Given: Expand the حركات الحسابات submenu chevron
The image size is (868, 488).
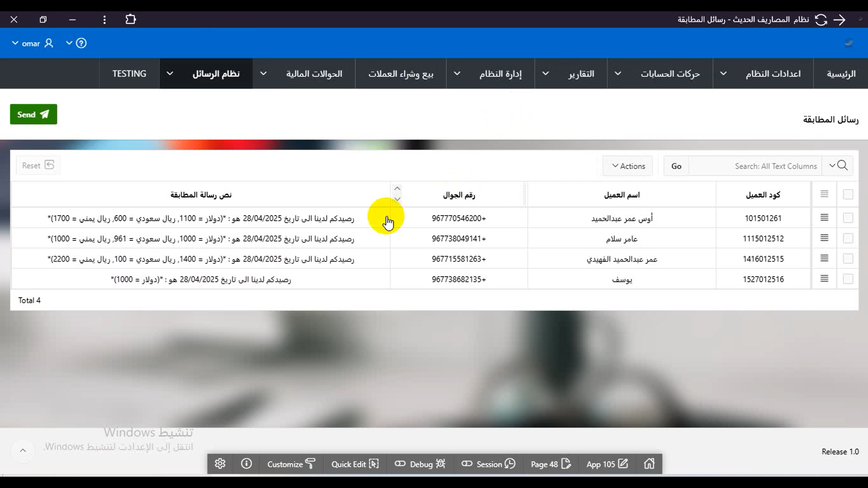Looking at the screenshot, I should (x=618, y=74).
